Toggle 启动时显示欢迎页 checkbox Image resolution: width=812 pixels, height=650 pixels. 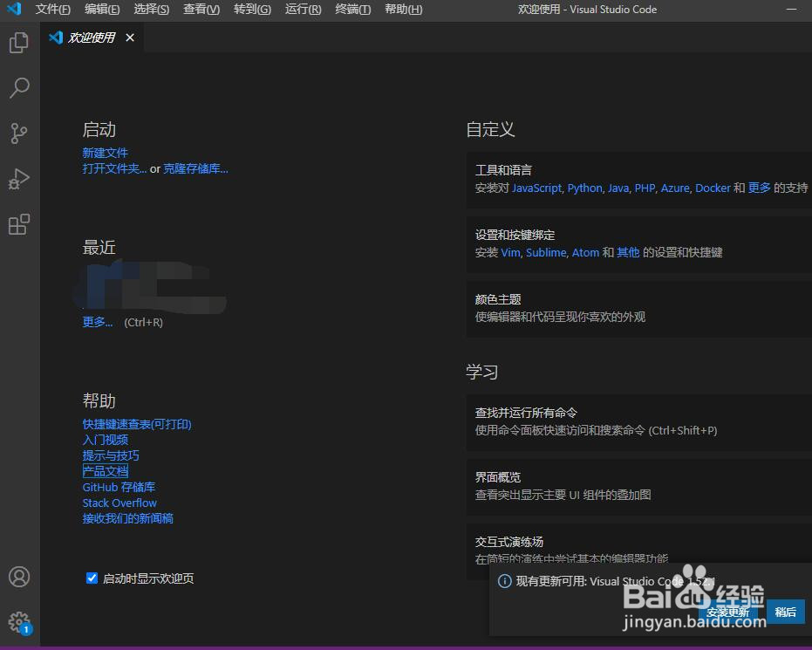pos(92,578)
